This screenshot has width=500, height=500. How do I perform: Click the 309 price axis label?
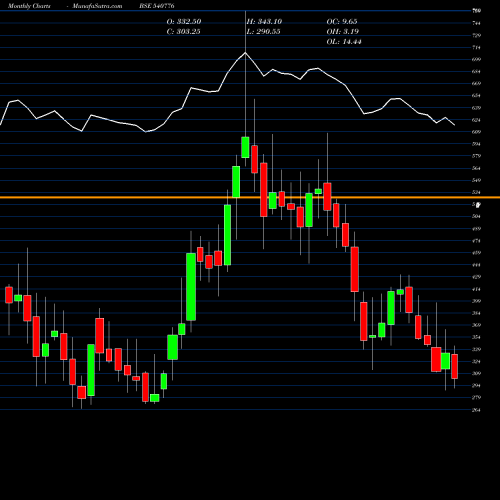pyautogui.click(x=476, y=373)
